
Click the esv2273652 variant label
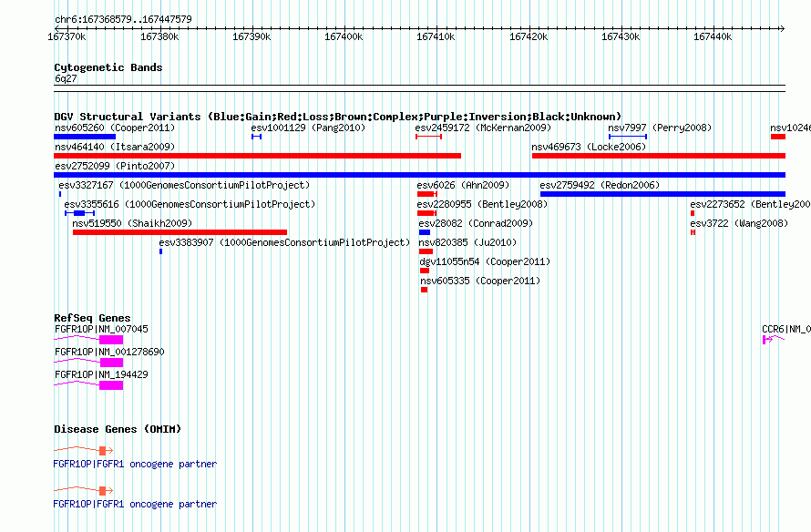click(x=750, y=204)
